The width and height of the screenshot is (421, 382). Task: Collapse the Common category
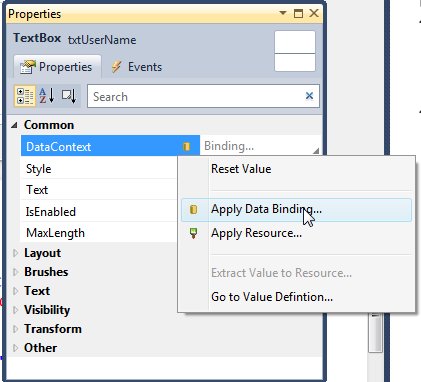click(x=14, y=125)
